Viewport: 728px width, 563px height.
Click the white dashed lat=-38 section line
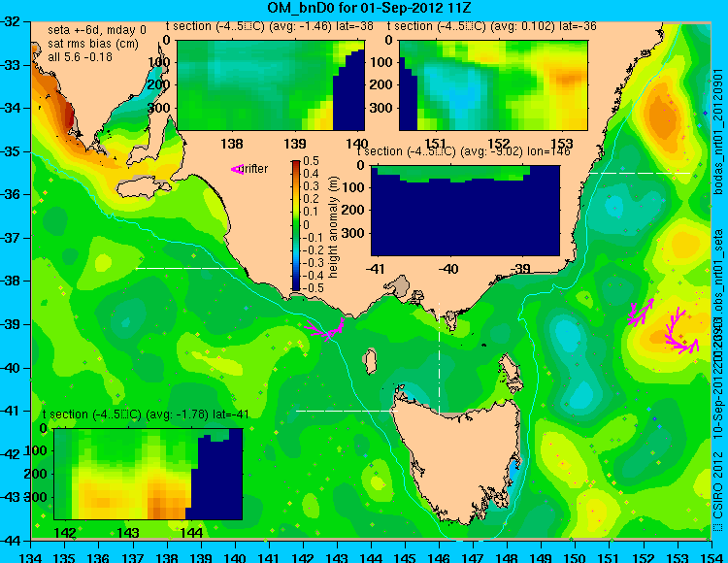point(186,268)
